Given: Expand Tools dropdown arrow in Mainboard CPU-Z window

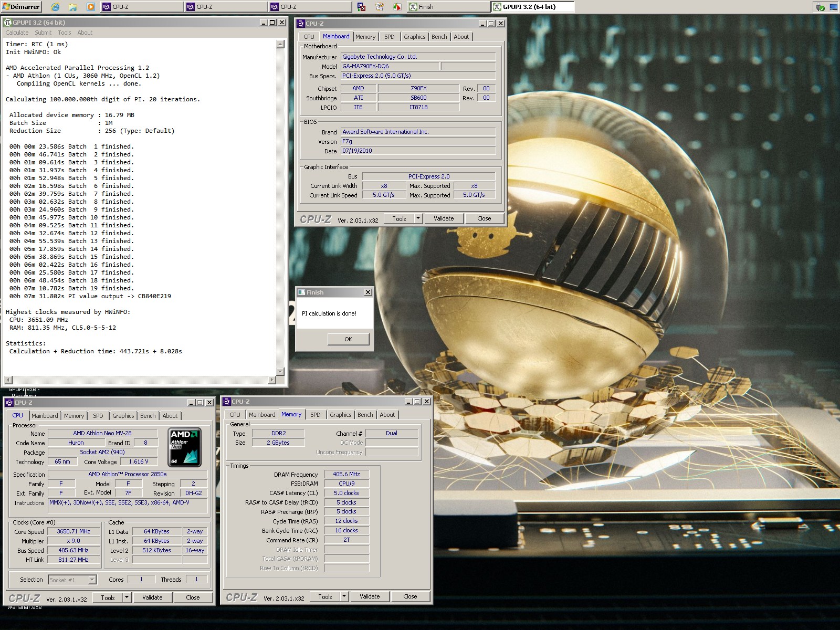Looking at the screenshot, I should (418, 218).
